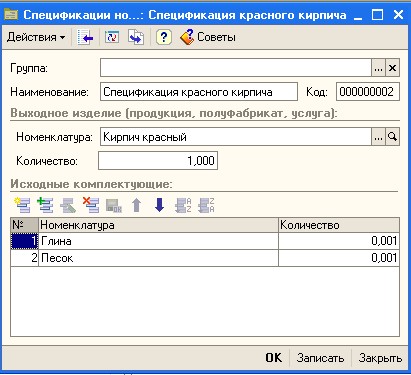Click the Количество column header in table
This screenshot has height=375, width=411.
click(x=339, y=225)
